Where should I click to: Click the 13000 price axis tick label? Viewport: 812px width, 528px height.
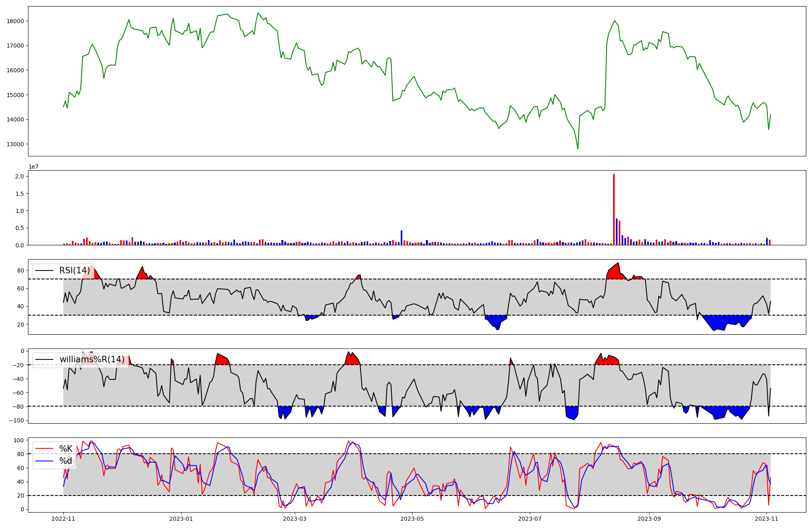click(x=15, y=144)
